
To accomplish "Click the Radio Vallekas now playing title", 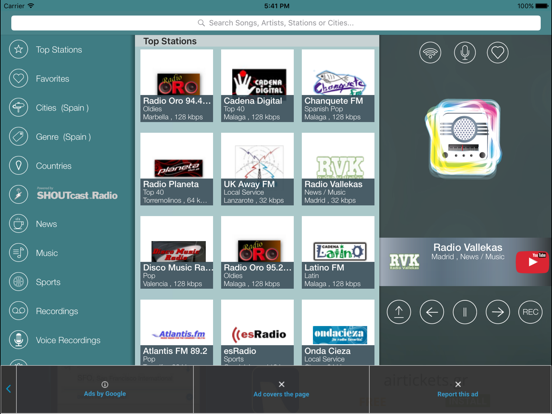I will tap(468, 247).
